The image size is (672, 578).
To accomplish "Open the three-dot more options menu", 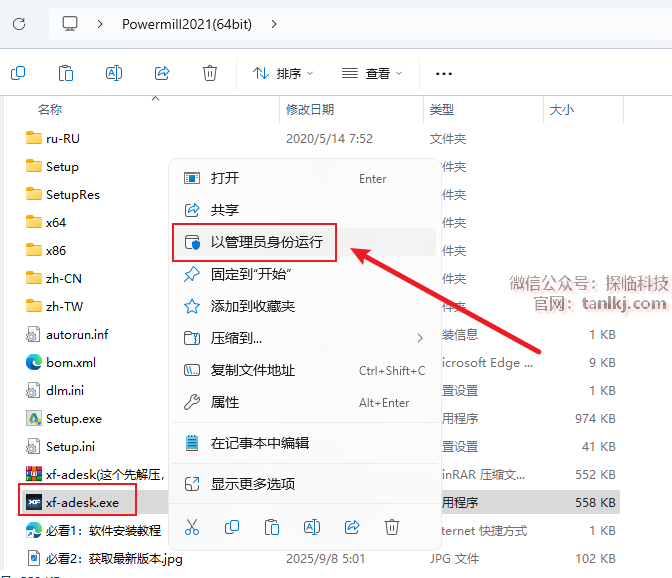I will pos(444,74).
